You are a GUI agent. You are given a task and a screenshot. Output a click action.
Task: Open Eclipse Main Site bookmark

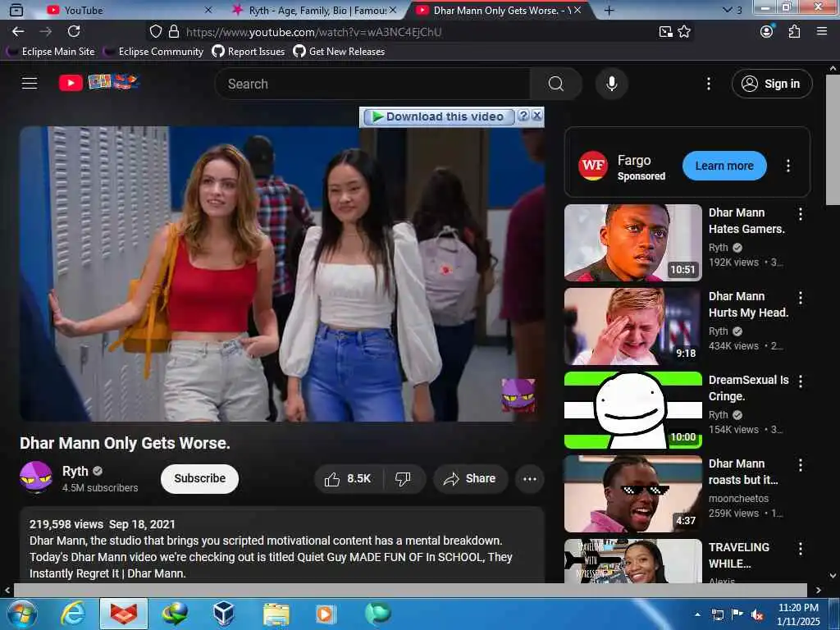click(51, 52)
